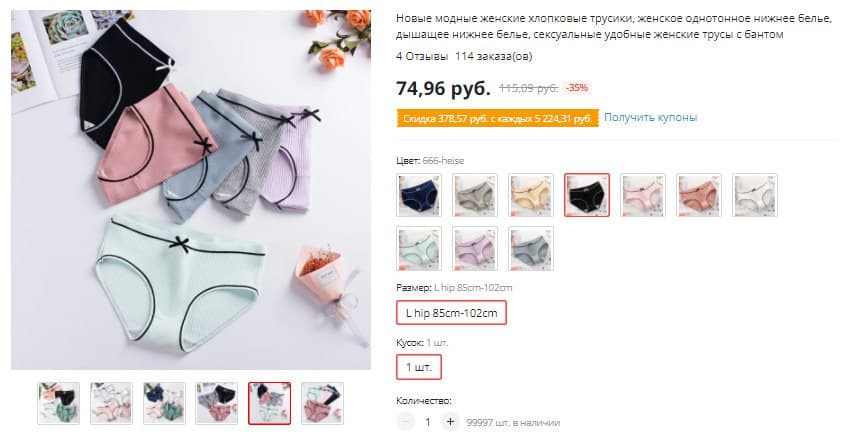
Task: Click the Получить купоны link
Action: coord(651,118)
